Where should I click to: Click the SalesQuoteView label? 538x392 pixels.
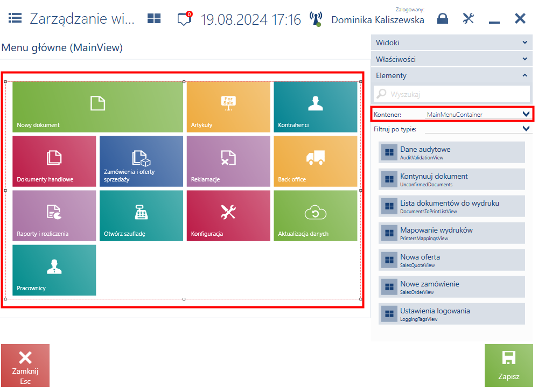pyautogui.click(x=417, y=265)
